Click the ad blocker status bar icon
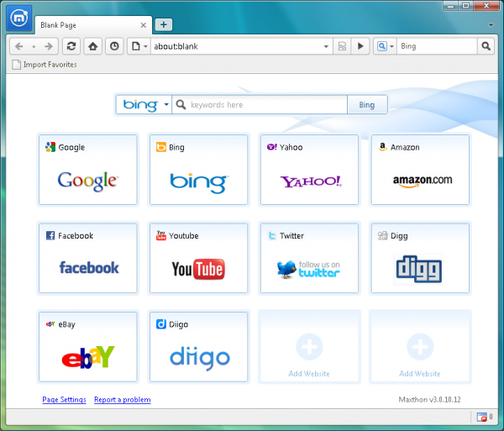 click(x=481, y=418)
